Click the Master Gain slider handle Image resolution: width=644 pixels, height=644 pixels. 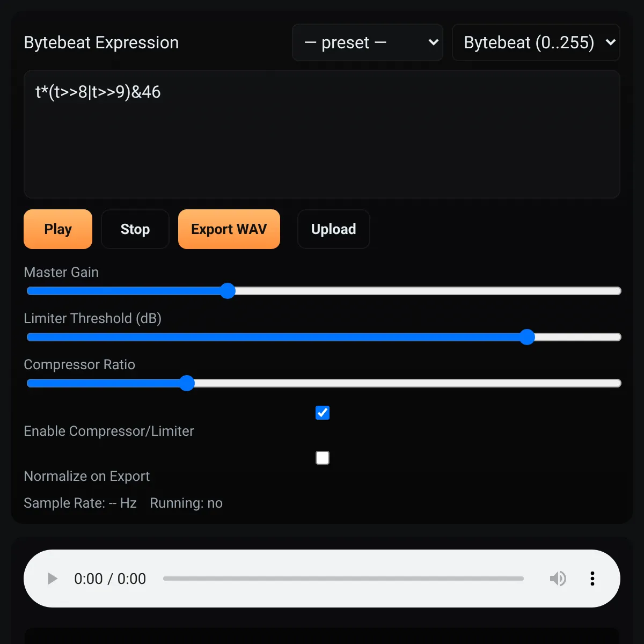(228, 291)
